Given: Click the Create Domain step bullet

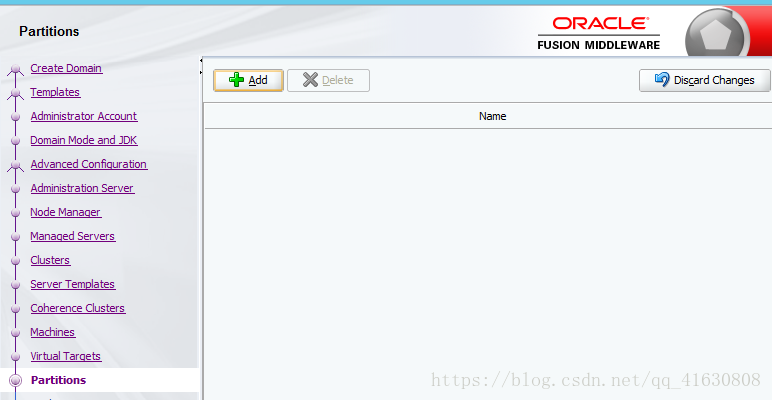Looking at the screenshot, I should click(x=15, y=68).
